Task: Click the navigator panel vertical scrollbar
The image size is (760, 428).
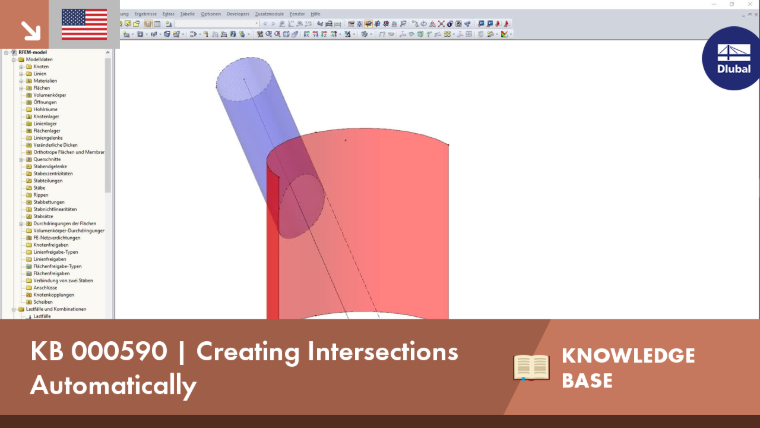Action: tap(108, 126)
